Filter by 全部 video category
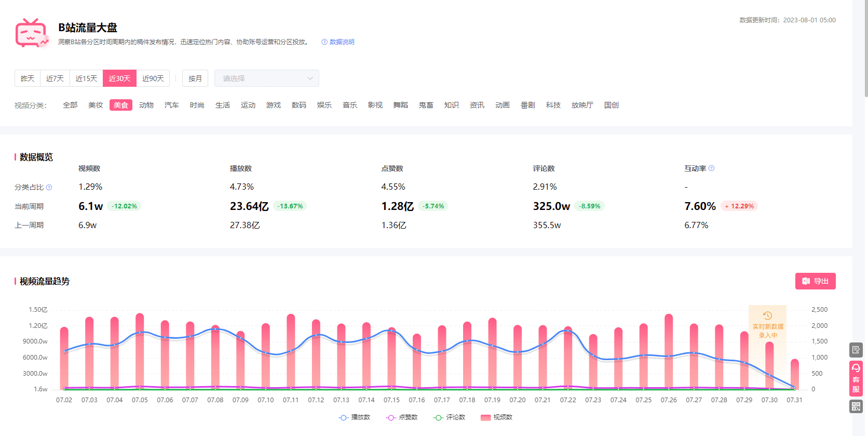Image resolution: width=868 pixels, height=436 pixels. click(70, 105)
